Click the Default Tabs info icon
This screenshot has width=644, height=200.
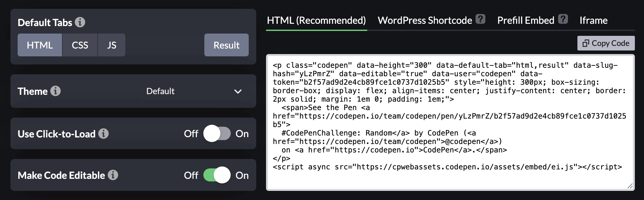pyautogui.click(x=80, y=22)
